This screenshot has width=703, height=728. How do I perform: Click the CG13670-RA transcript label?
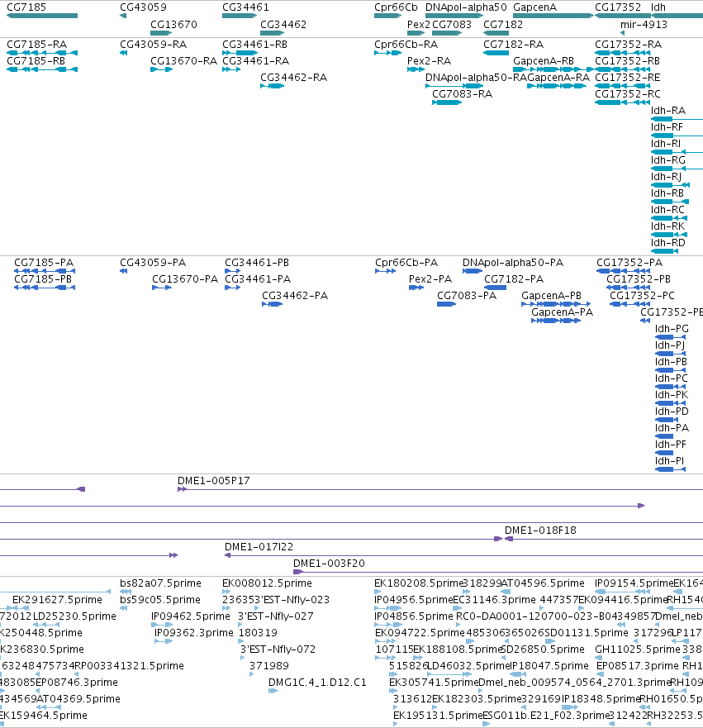coord(183,61)
